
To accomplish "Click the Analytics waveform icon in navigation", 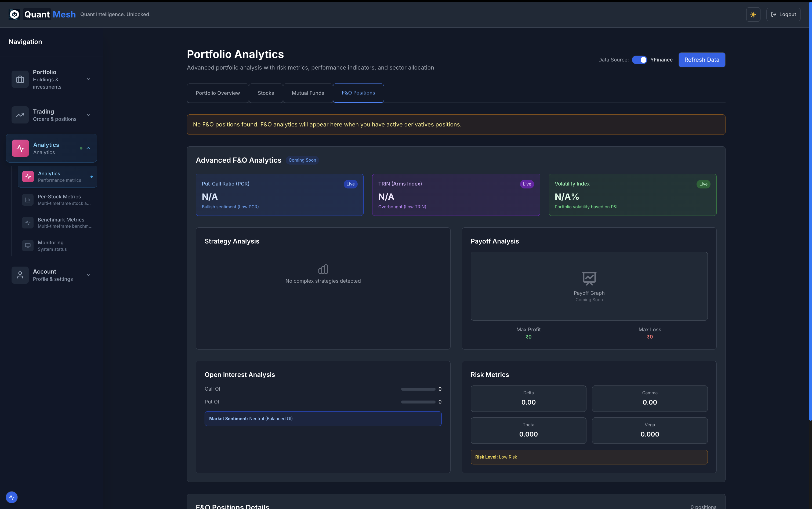I will tap(20, 148).
